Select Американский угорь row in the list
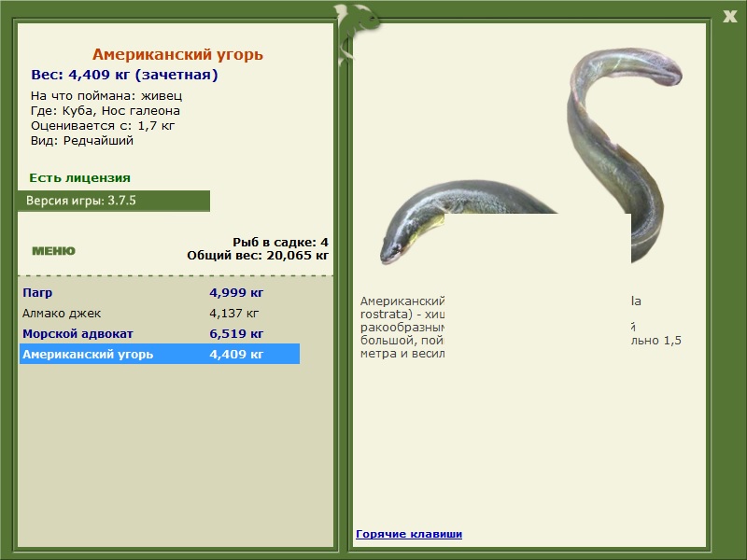This screenshot has height=560, width=747. coord(160,354)
